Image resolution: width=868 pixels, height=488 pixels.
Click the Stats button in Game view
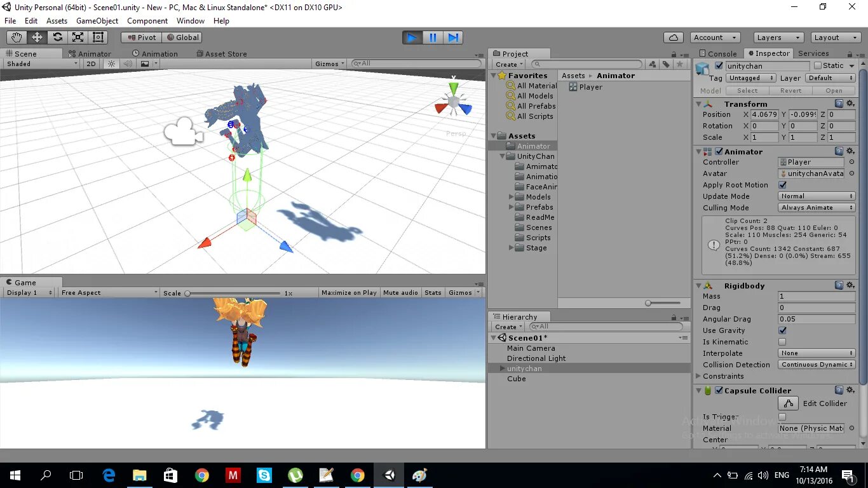point(433,293)
